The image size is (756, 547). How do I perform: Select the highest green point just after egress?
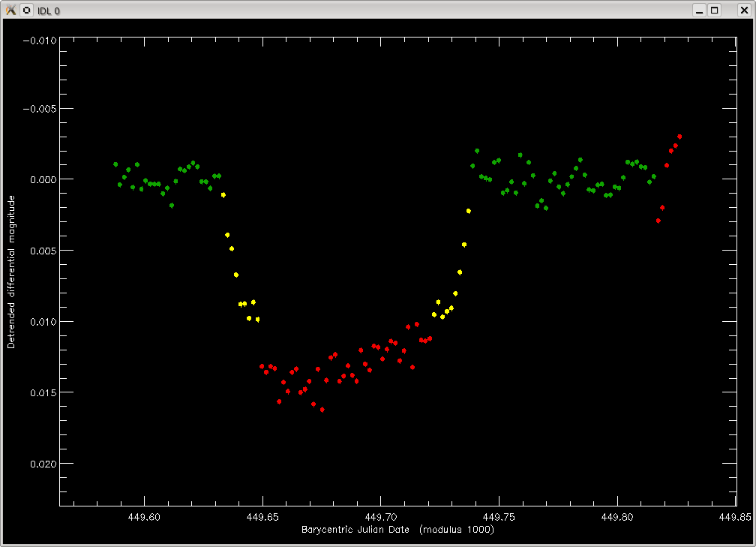(x=477, y=151)
